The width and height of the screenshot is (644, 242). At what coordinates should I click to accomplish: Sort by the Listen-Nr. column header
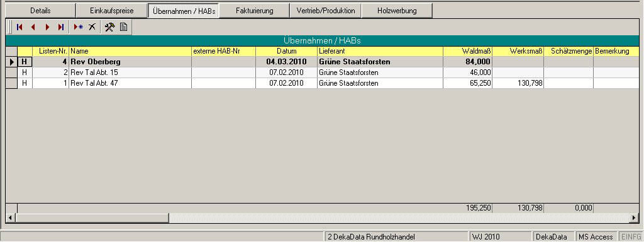(50, 52)
